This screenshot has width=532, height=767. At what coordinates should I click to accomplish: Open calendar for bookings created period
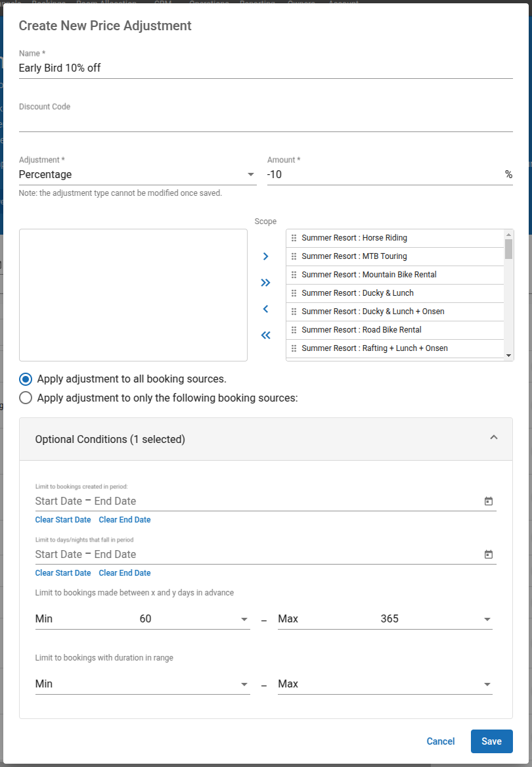[488, 501]
